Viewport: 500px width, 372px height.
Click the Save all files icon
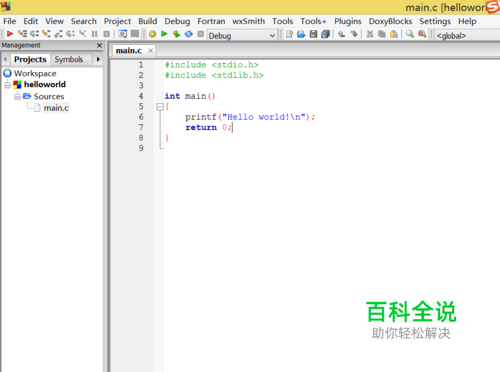tap(325, 34)
